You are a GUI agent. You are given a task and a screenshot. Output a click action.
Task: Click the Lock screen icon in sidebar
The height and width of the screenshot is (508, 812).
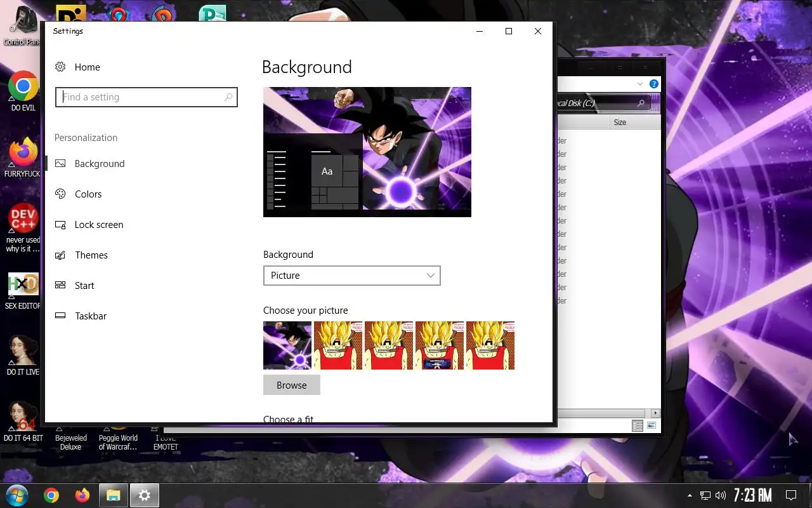(x=60, y=224)
